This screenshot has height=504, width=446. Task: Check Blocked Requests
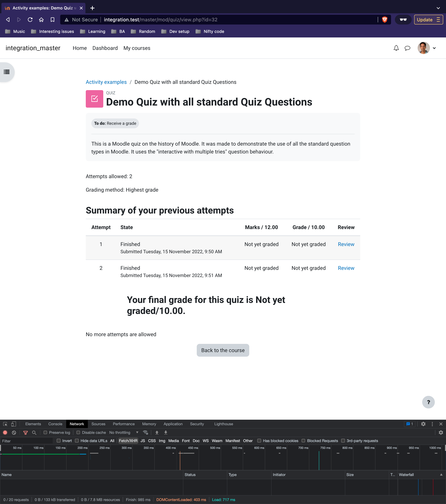coord(303,441)
